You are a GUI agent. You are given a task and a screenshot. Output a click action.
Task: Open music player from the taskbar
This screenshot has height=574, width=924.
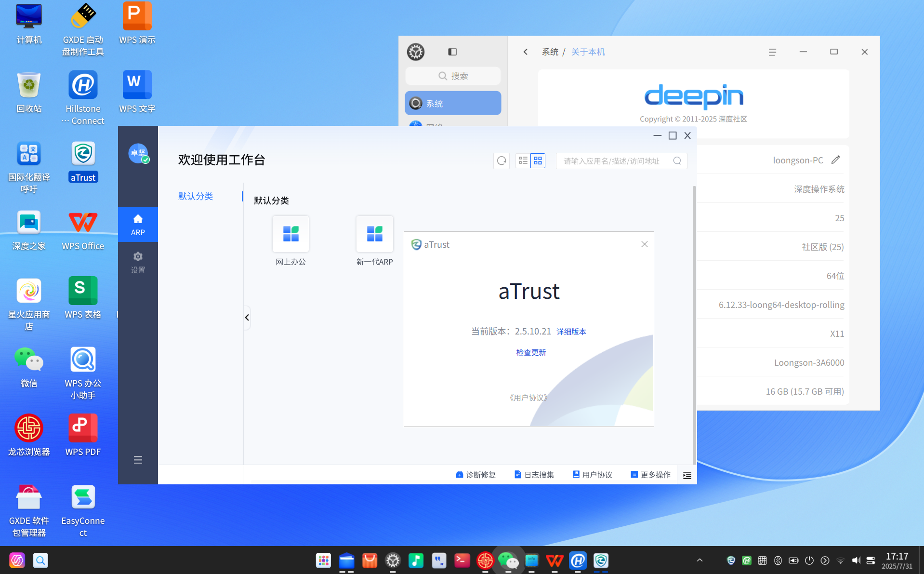click(416, 561)
